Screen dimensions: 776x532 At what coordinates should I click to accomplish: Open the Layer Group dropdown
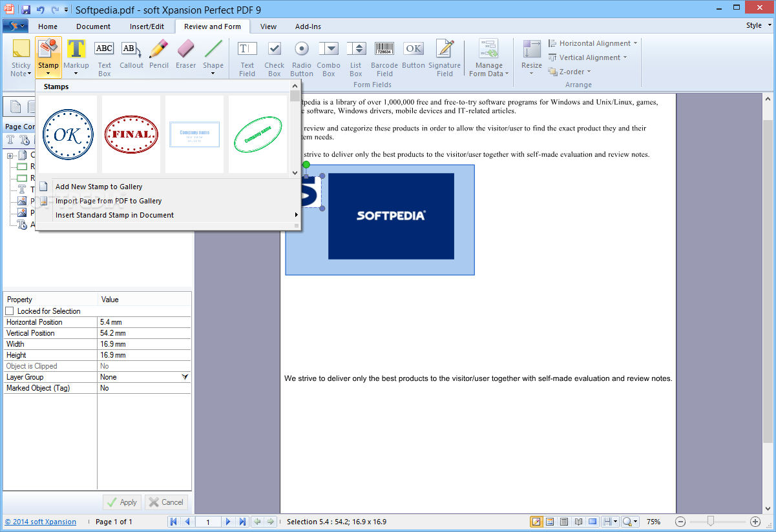coord(185,377)
